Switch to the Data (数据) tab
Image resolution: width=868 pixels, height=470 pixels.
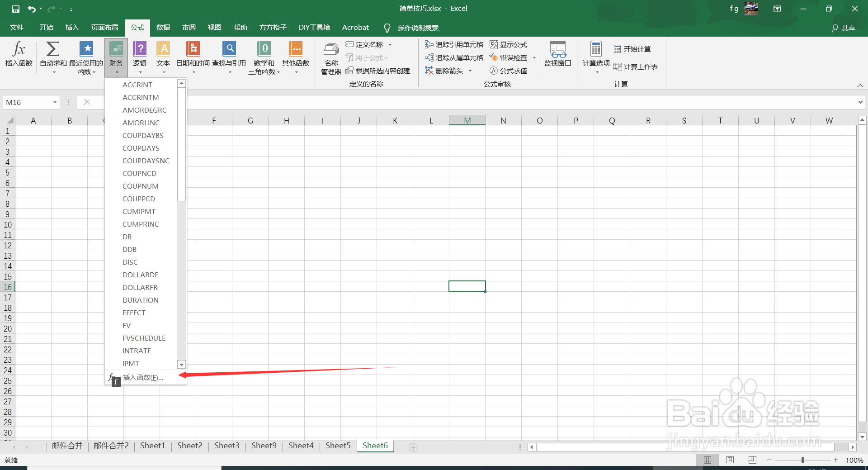(163, 28)
